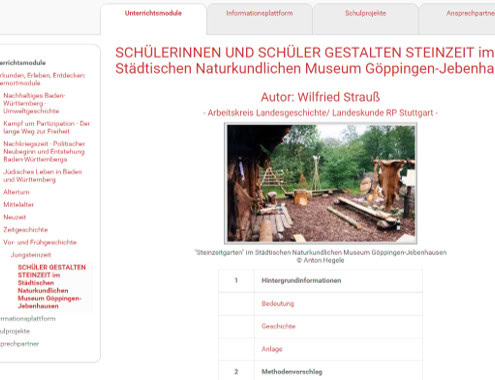Expand Vor- und Frühgeschichte section

(40, 242)
